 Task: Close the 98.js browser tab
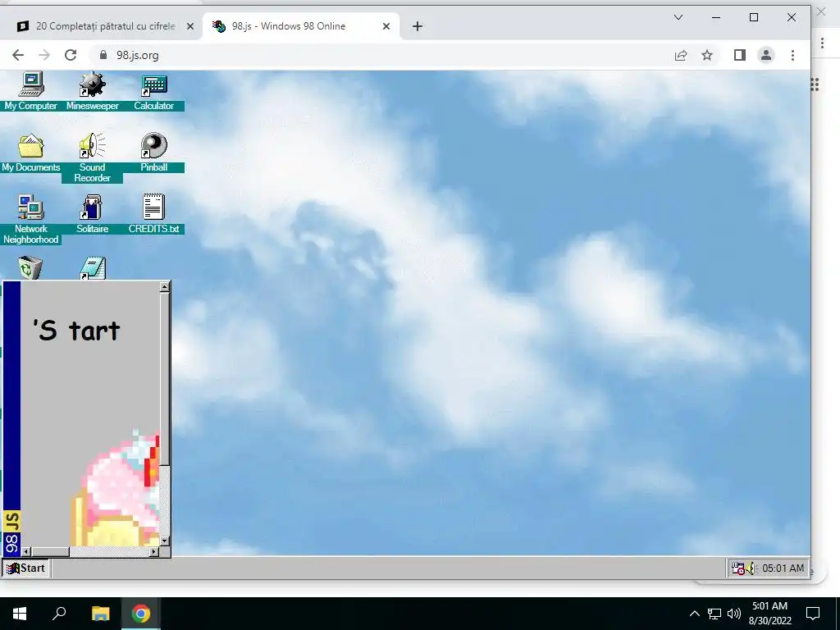[386, 26]
